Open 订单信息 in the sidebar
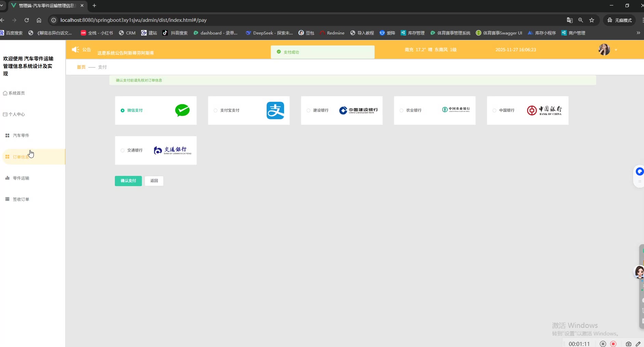644x347 pixels. (x=33, y=157)
